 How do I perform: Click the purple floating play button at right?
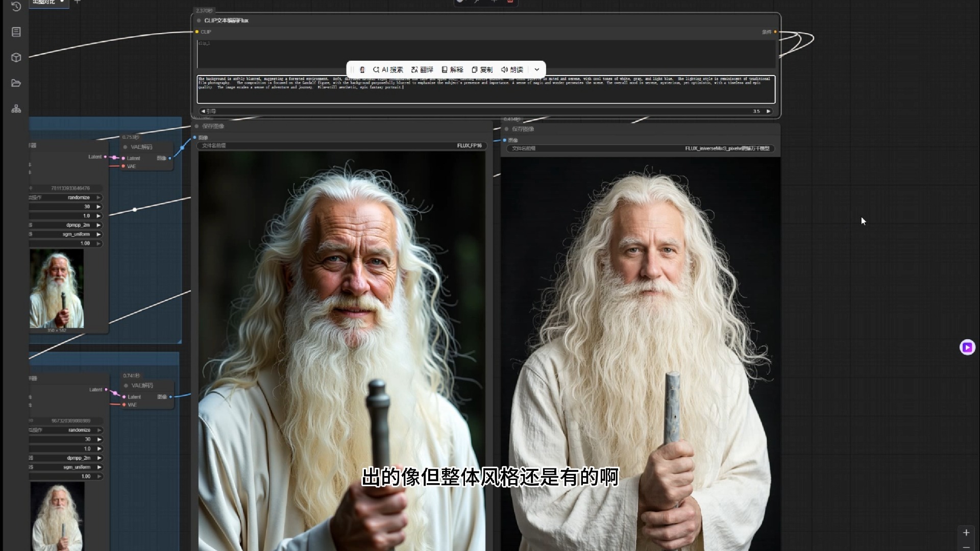(x=967, y=347)
